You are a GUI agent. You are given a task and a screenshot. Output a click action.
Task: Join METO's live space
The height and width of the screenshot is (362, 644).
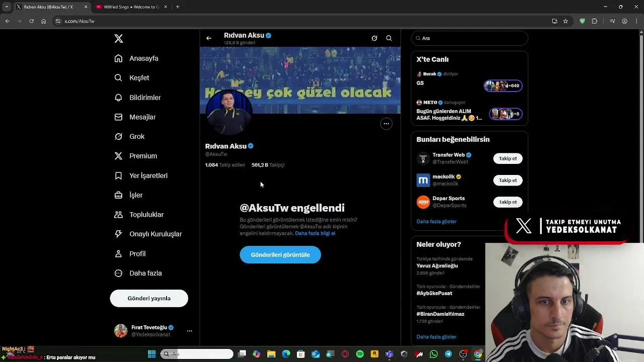pyautogui.click(x=469, y=110)
